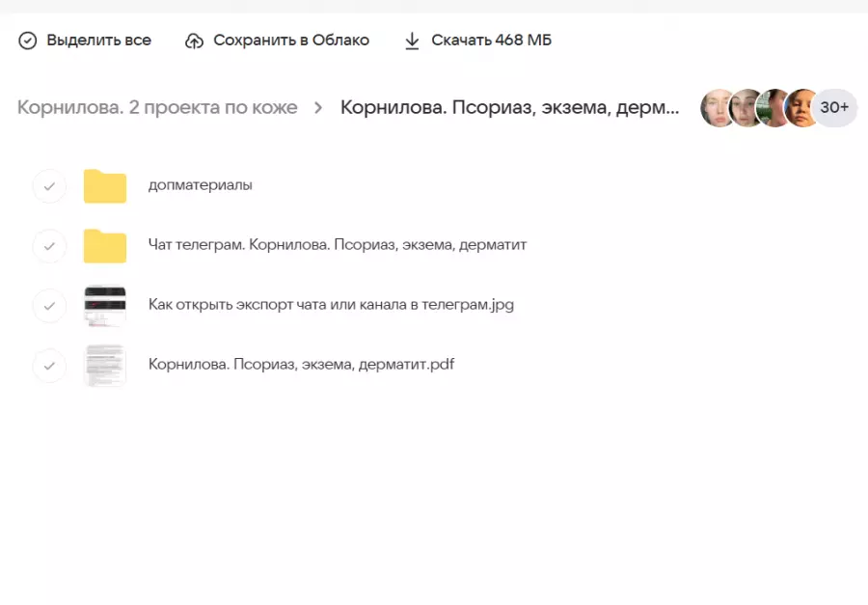Select the допматериалы row checkbox
The image size is (868, 605).
click(49, 185)
